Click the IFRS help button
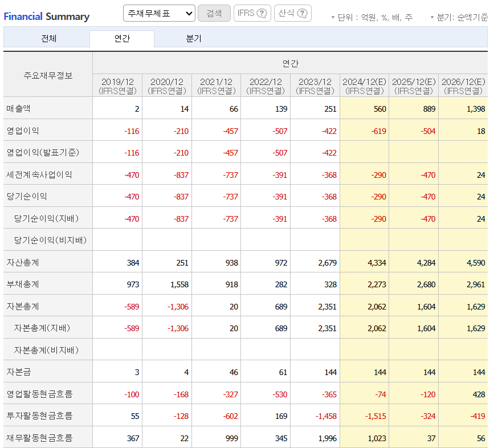This screenshot has width=494, height=448. coord(252,13)
